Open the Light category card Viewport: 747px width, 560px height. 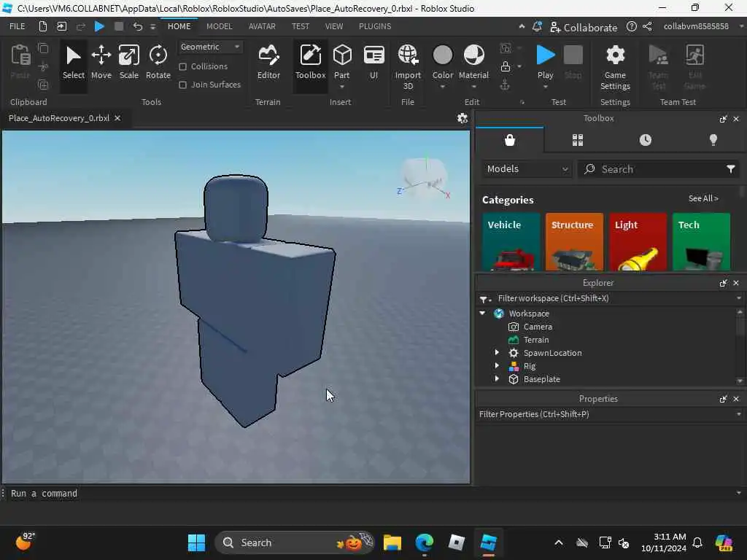pos(638,242)
